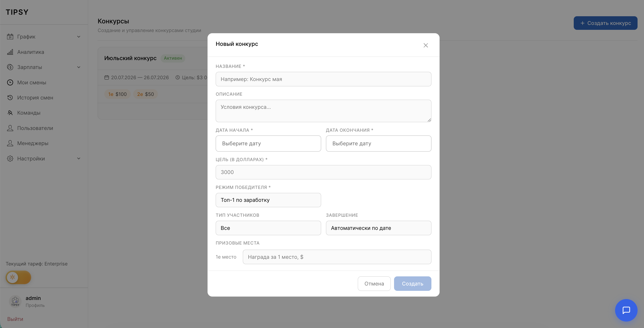Toggle the light/dark theme switch

click(18, 277)
